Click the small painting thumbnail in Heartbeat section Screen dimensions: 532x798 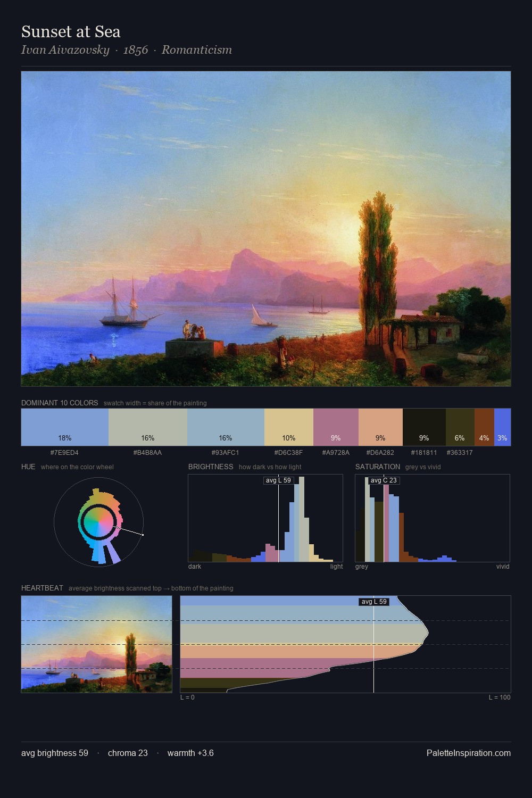(96, 644)
